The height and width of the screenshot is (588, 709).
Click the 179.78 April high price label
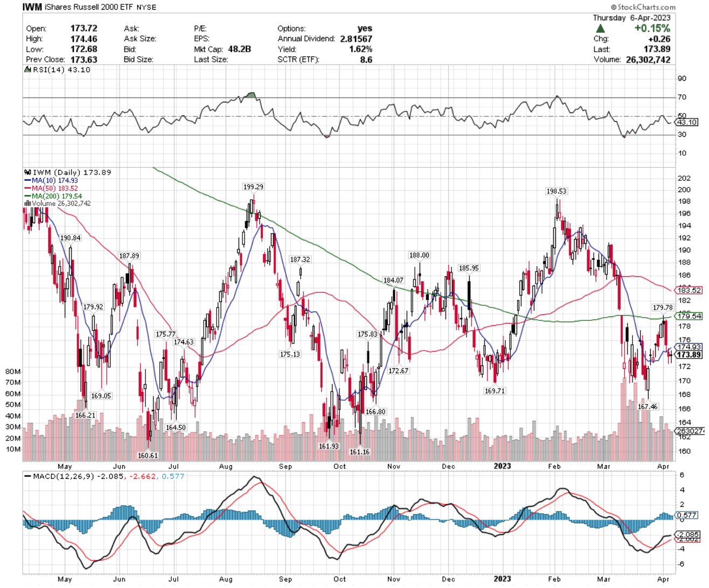tap(663, 308)
